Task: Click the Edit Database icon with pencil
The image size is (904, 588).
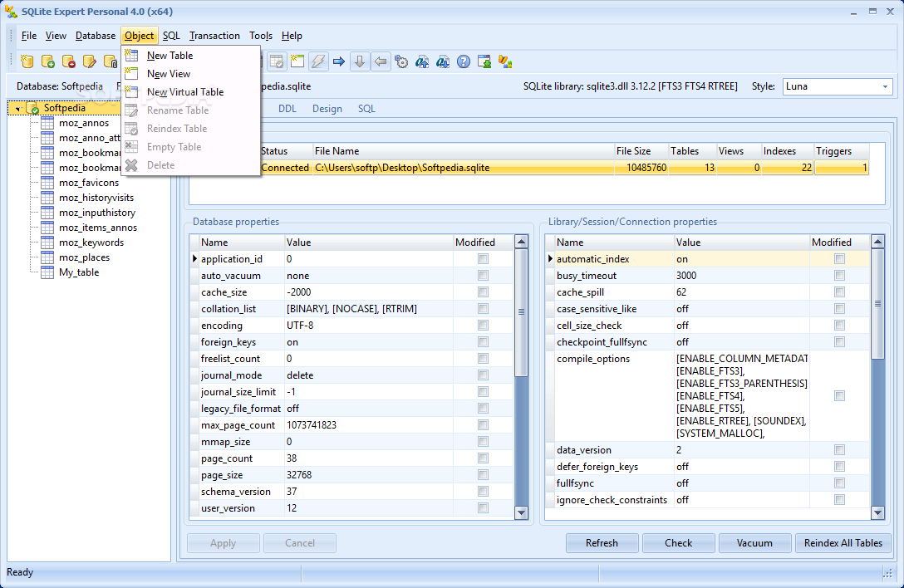Action: click(90, 61)
